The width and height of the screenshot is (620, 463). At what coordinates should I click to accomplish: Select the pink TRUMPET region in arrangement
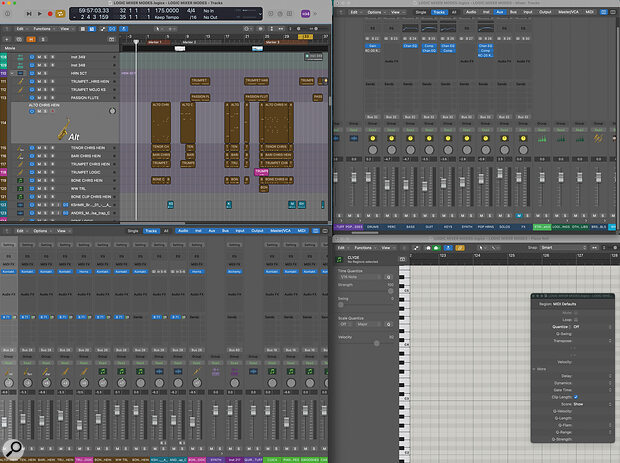(x=261, y=172)
